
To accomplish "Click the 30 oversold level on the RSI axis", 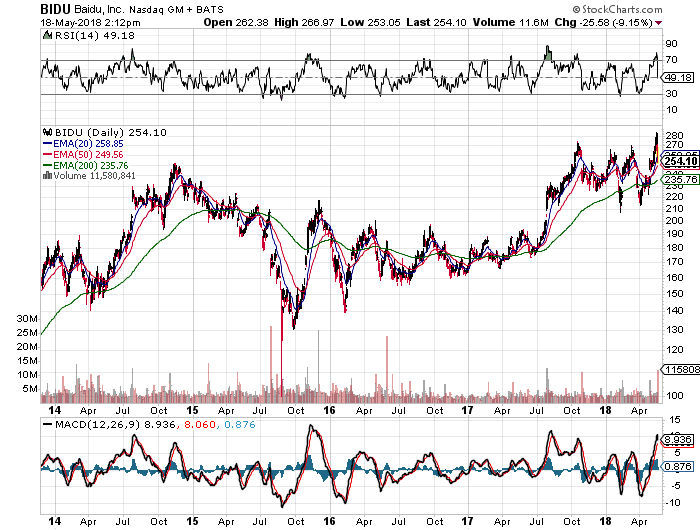I will point(671,94).
